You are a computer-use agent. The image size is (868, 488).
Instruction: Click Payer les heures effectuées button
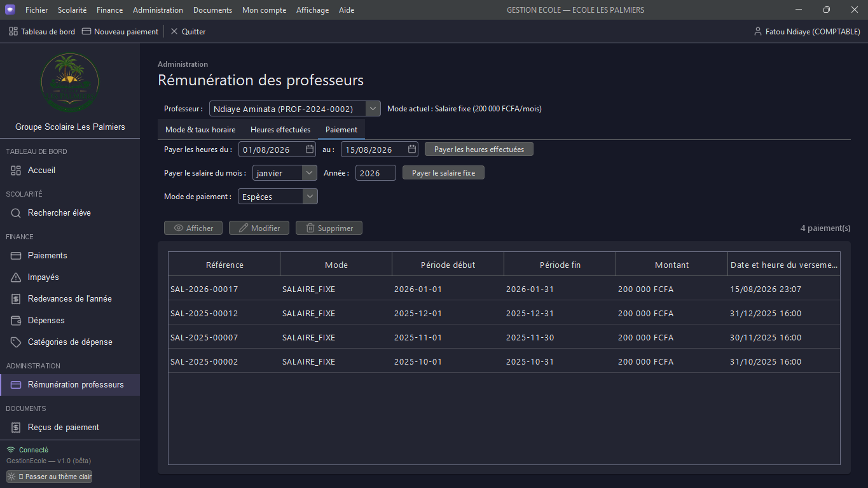point(479,150)
